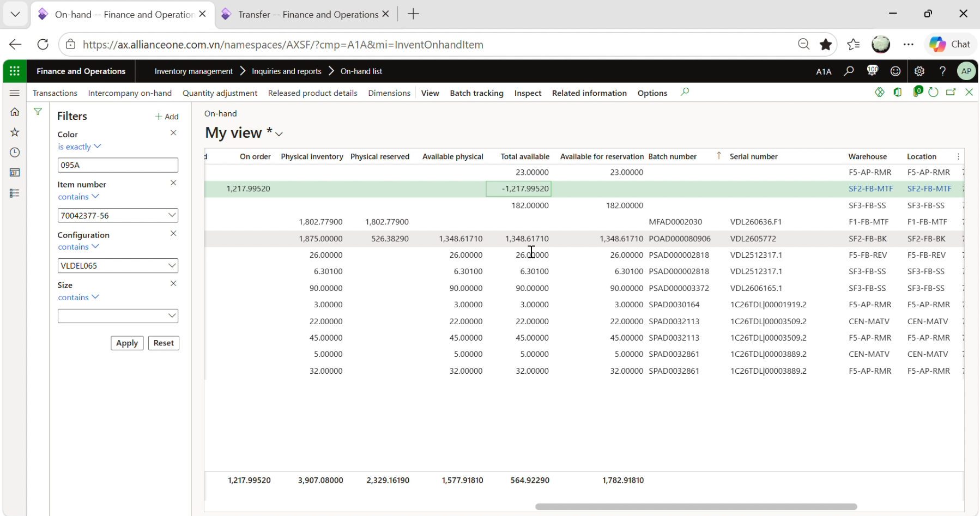The width and height of the screenshot is (980, 516).
Task: Favorite this page with browser star
Action: click(x=826, y=45)
